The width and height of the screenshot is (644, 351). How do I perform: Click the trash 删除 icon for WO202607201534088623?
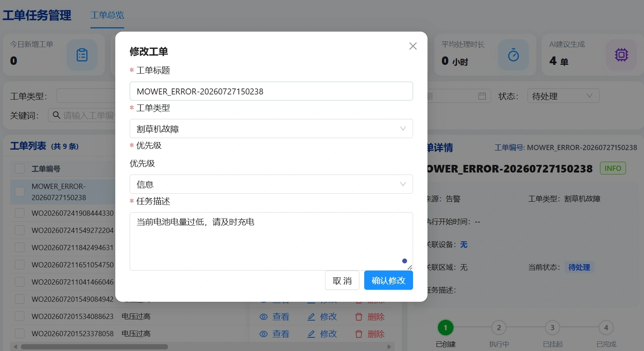pos(359,317)
